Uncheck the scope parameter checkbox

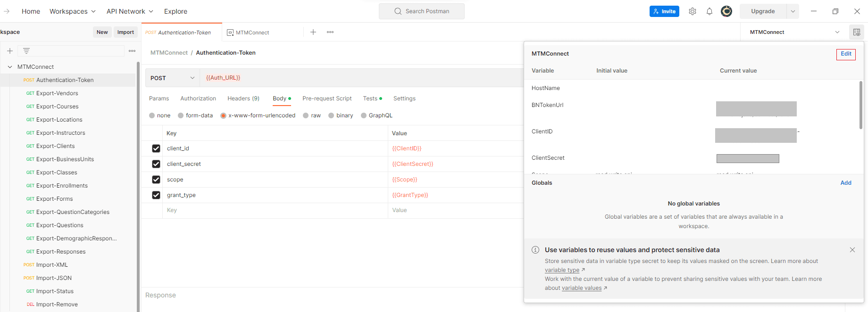click(156, 180)
